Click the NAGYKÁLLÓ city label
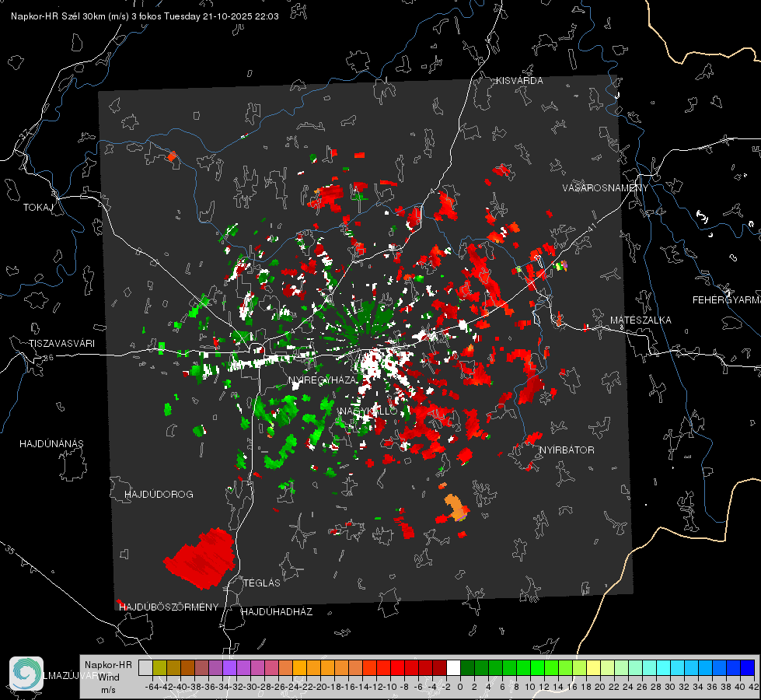Viewport: 761px width, 700px height. pos(368,411)
